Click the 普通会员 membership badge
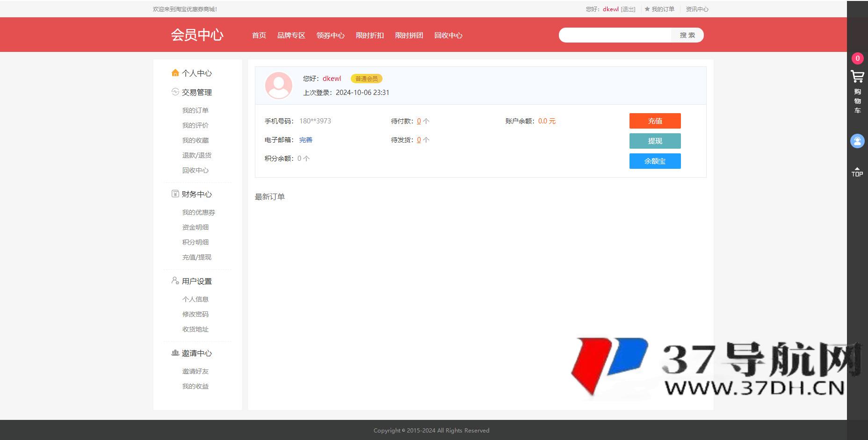 coord(366,78)
